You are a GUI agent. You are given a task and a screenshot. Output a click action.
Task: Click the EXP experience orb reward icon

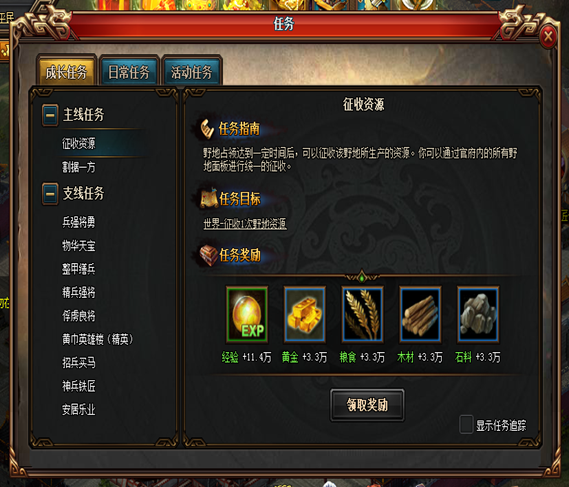pyautogui.click(x=247, y=315)
